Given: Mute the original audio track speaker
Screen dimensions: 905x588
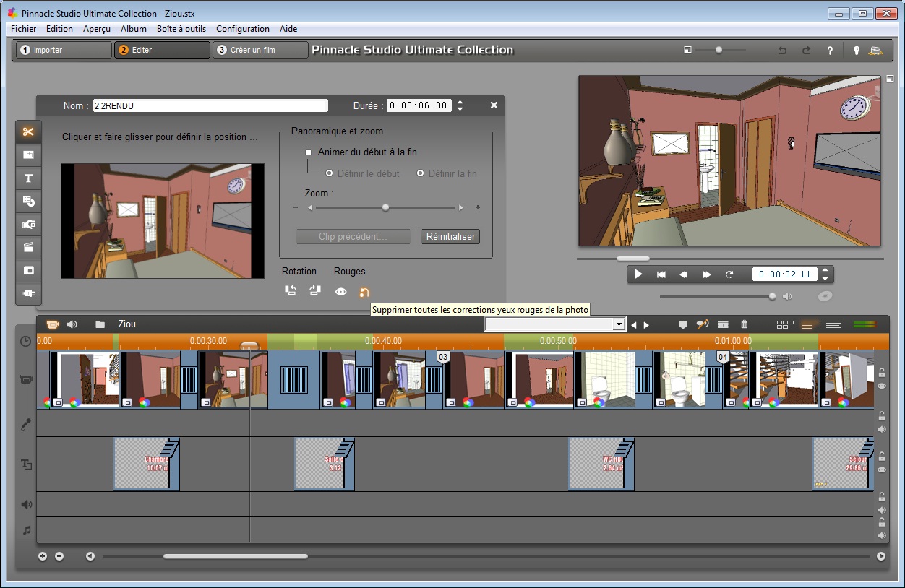Looking at the screenshot, I should tap(881, 429).
